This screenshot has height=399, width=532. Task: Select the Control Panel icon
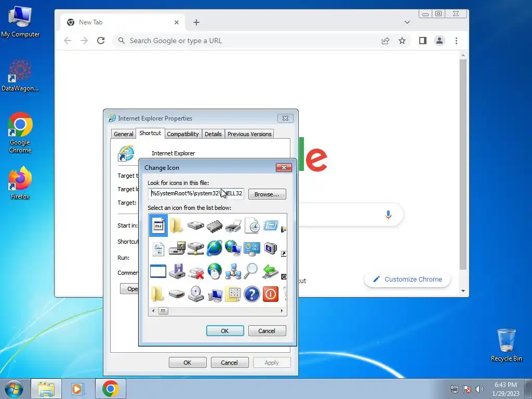(252, 249)
